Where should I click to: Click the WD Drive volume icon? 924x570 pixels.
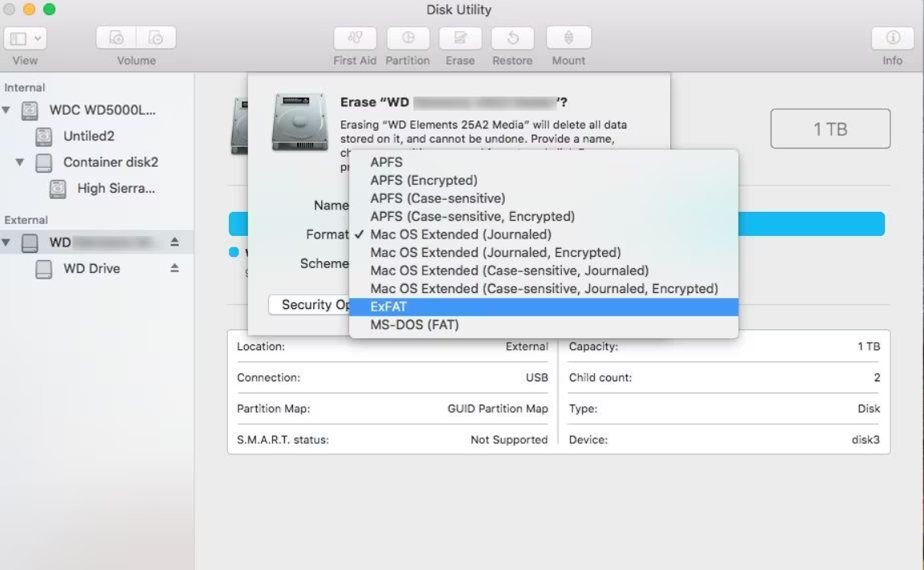43,269
